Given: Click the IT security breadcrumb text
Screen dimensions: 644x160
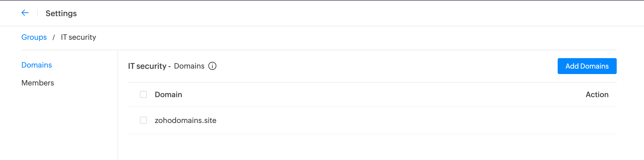Looking at the screenshot, I should (x=78, y=37).
